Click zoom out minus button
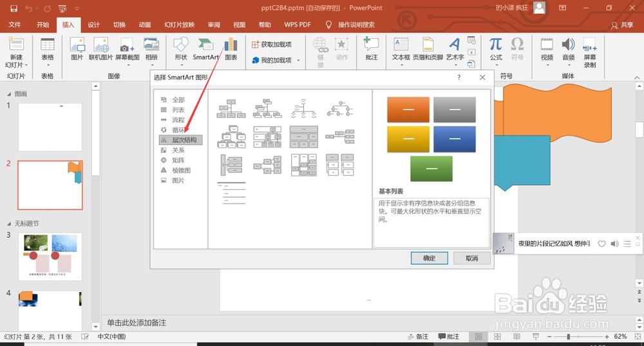This screenshot has width=644, height=346. point(549,336)
